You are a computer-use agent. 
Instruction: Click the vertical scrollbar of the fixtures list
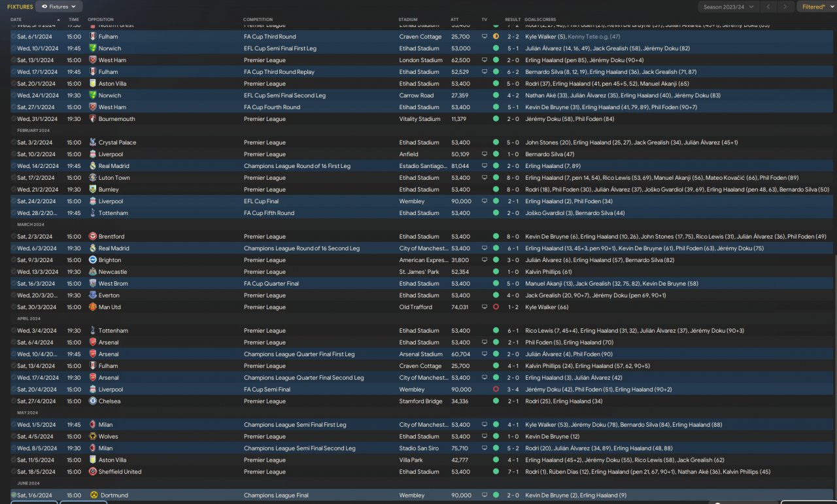[834, 378]
